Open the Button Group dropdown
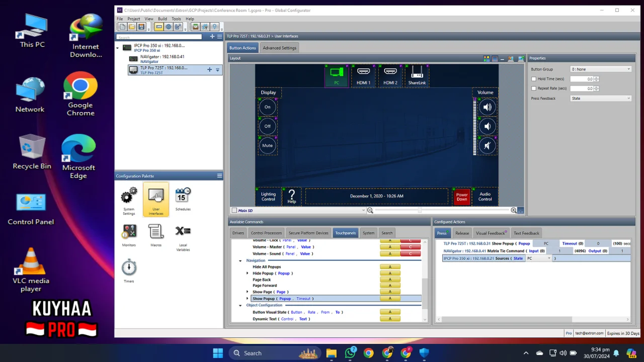Viewport: 644px width, 362px height. click(x=600, y=69)
